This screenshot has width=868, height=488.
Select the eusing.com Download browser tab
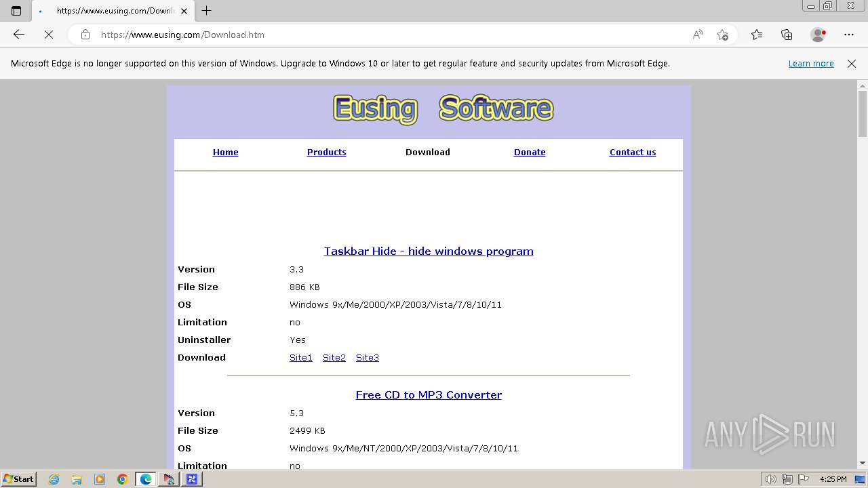(x=113, y=11)
